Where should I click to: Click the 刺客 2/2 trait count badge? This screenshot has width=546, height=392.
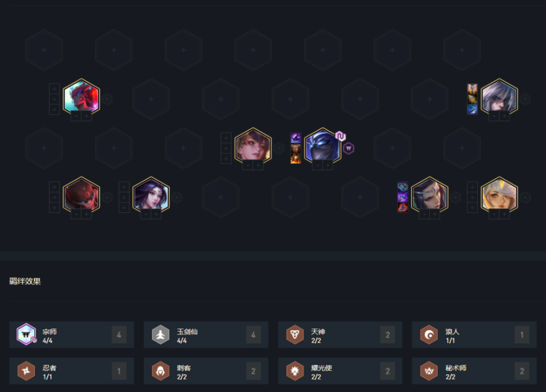(x=253, y=371)
